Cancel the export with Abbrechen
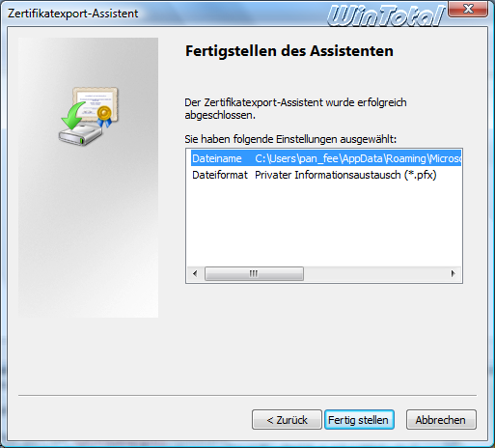Screen dimensions: 495x448 coord(441,420)
